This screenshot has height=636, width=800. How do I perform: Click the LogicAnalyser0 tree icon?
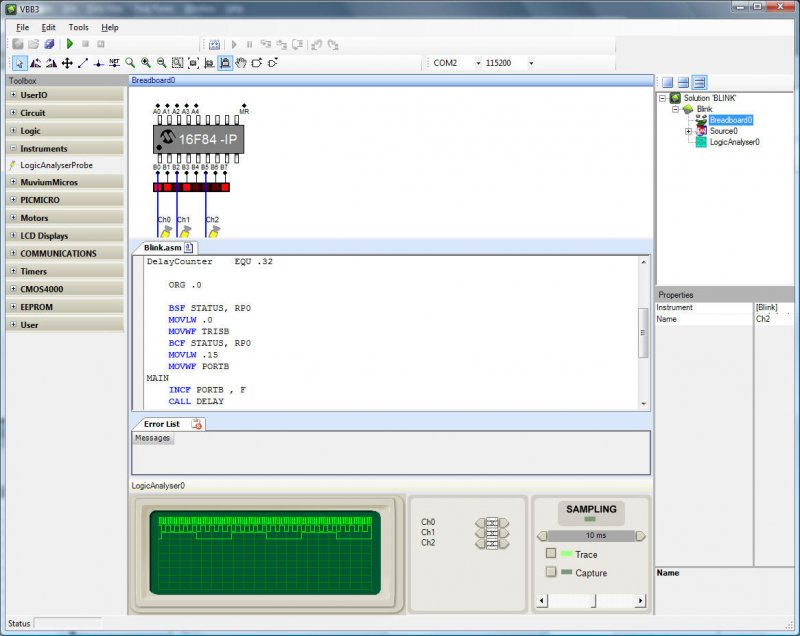click(x=701, y=142)
